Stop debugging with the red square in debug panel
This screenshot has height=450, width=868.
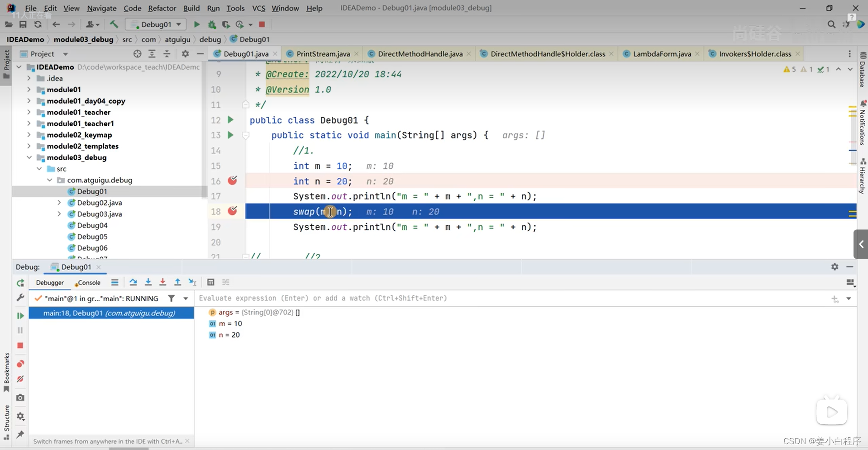point(20,346)
